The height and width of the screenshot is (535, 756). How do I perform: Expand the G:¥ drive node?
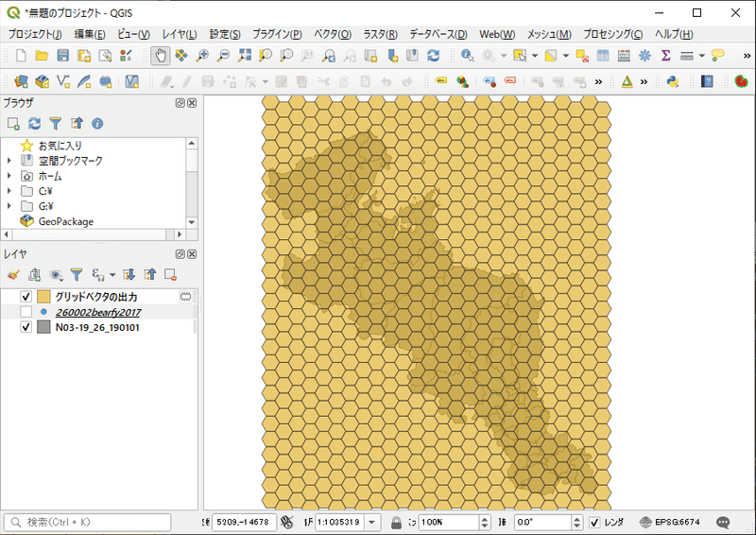(x=9, y=206)
